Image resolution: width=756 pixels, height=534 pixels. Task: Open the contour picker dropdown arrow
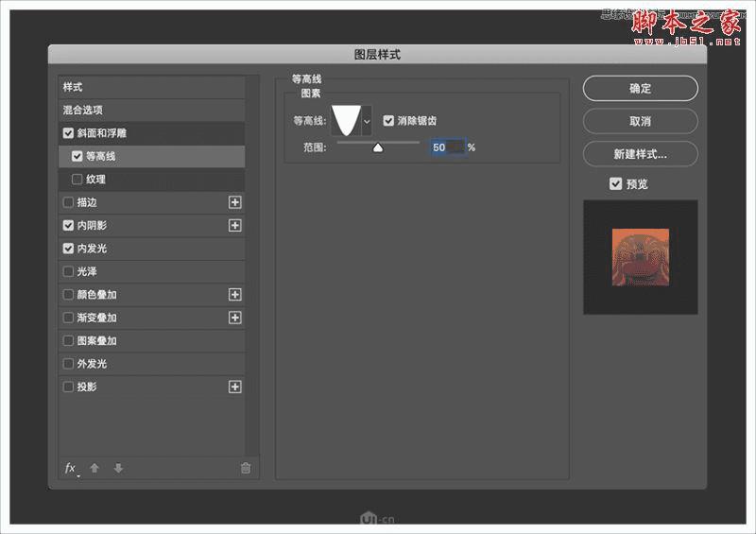367,121
